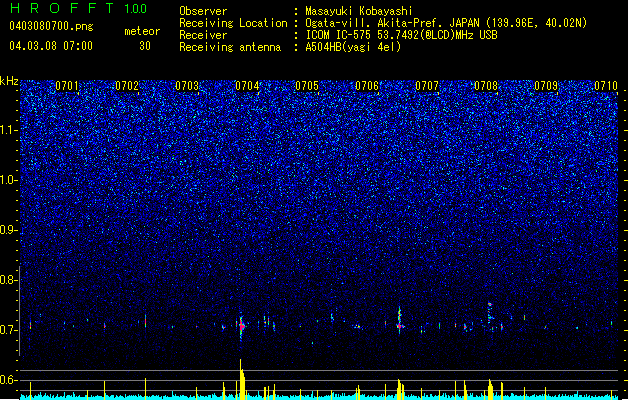Click the 0.6 kHz axis tick label

[x=9, y=380]
